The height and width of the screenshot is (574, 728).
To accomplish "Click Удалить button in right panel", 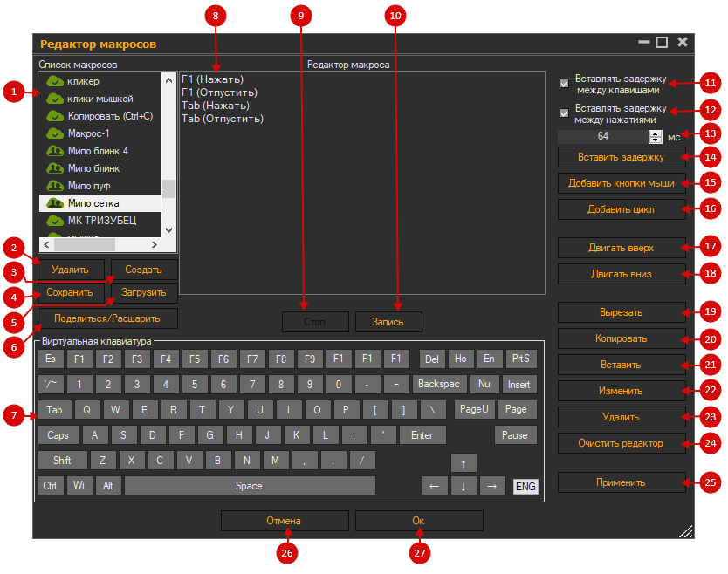I will (622, 417).
